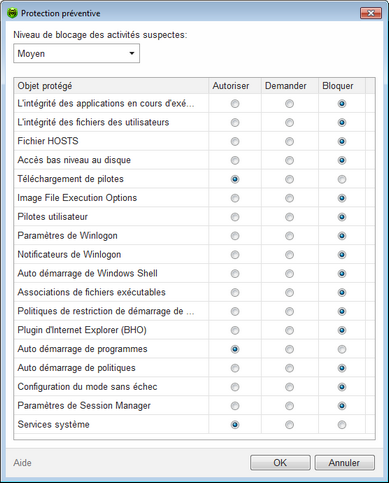Set Fichier HOSTS to Autoriser
389x483 pixels.
(235, 141)
